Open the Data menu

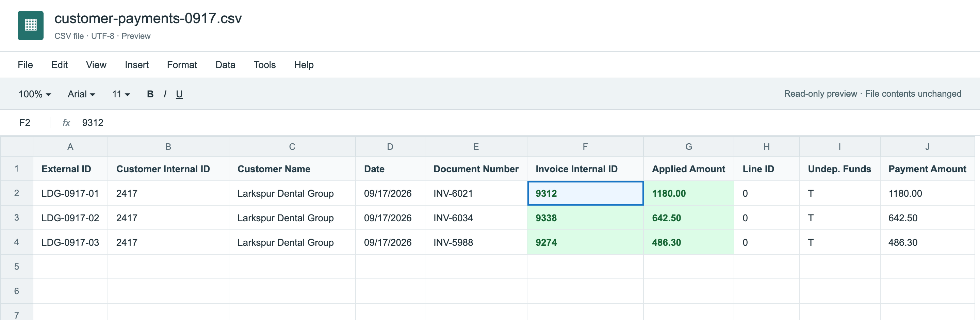point(225,65)
